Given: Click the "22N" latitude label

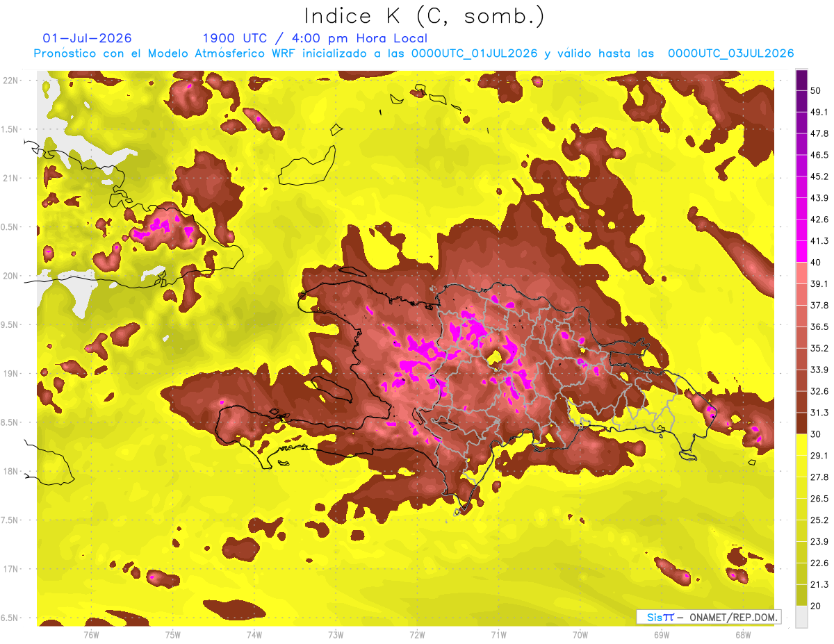Looking at the screenshot, I should (x=10, y=81).
